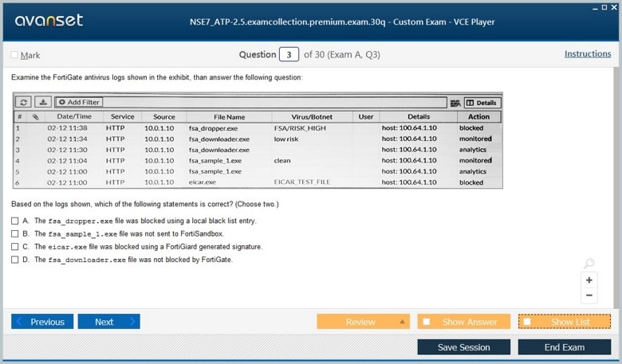Viewport: 622px width, 364px height.
Task: Click the magnifier search icon
Action: click(589, 263)
